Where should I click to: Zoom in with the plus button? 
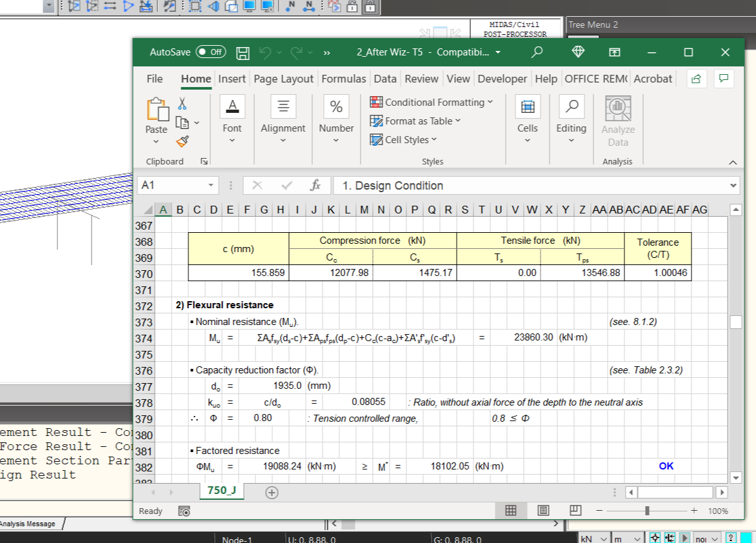(x=694, y=510)
